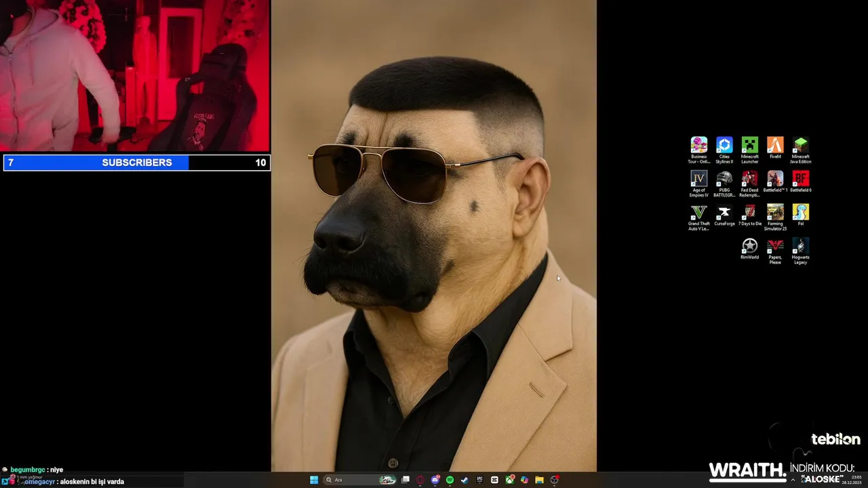Open Epic Games Launcher from taskbar
The image size is (868, 488).
pos(479,480)
